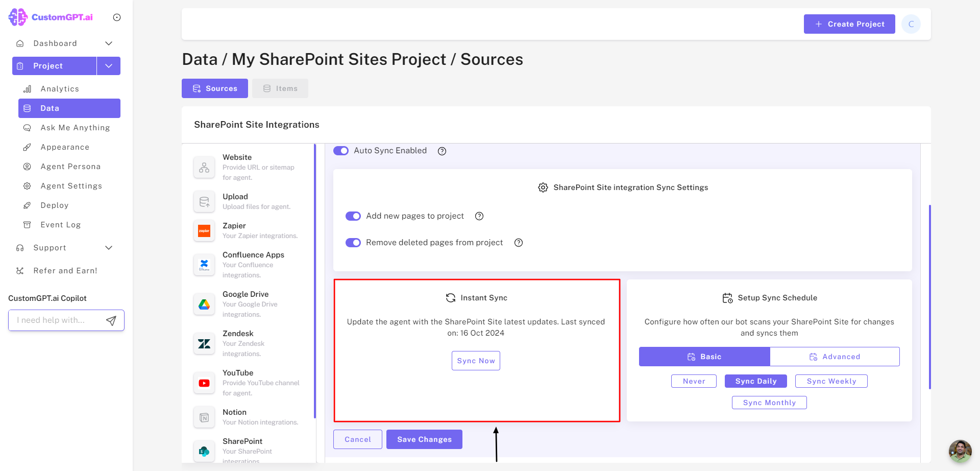Select the Sync Monthly option

(x=769, y=403)
